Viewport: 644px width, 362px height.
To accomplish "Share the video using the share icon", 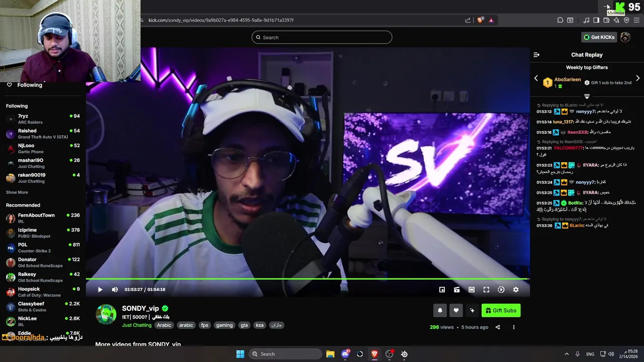I will click(498, 327).
